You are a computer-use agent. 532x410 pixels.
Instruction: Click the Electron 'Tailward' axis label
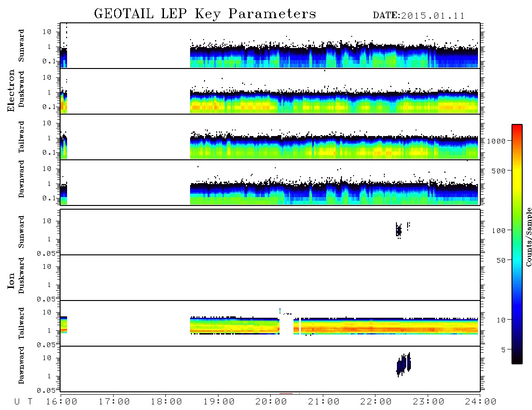tap(21, 137)
